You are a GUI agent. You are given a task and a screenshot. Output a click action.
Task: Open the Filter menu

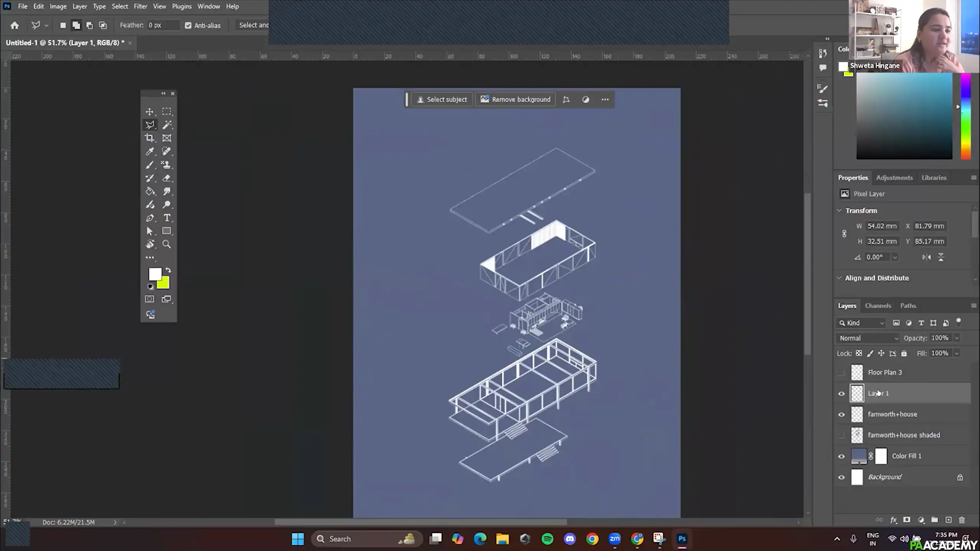coord(140,7)
